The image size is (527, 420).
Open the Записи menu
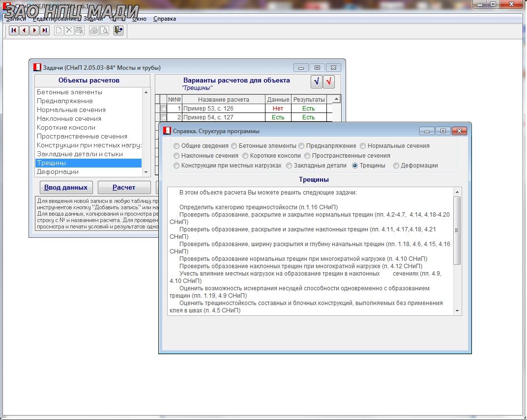click(x=16, y=19)
